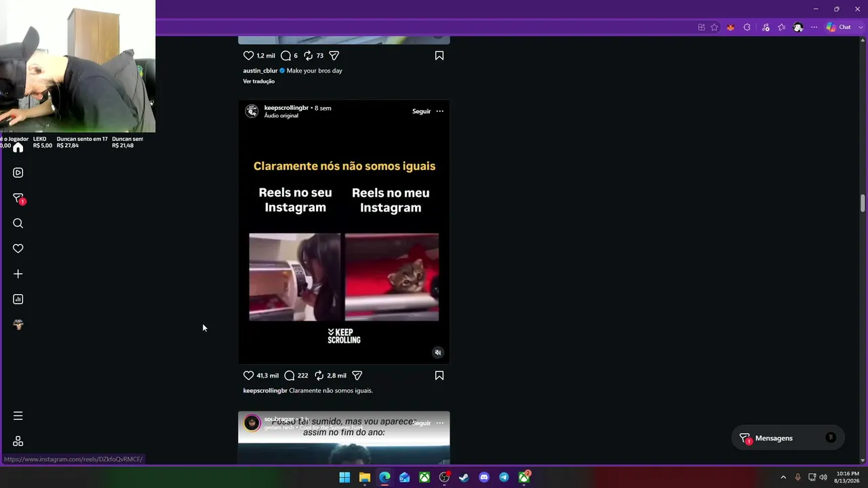This screenshot has height=488, width=868.
Task: Create a new post with the plus icon
Action: (x=18, y=274)
